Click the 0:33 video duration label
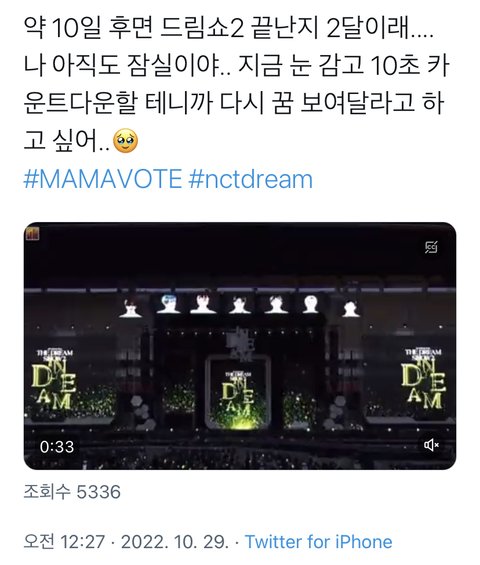The image size is (480, 565). [x=57, y=447]
